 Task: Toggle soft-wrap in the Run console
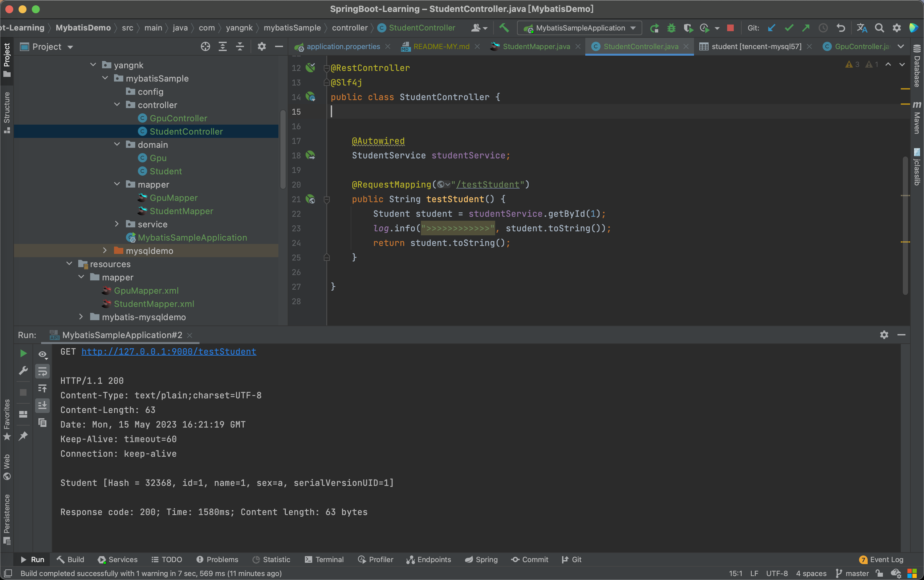(x=42, y=371)
